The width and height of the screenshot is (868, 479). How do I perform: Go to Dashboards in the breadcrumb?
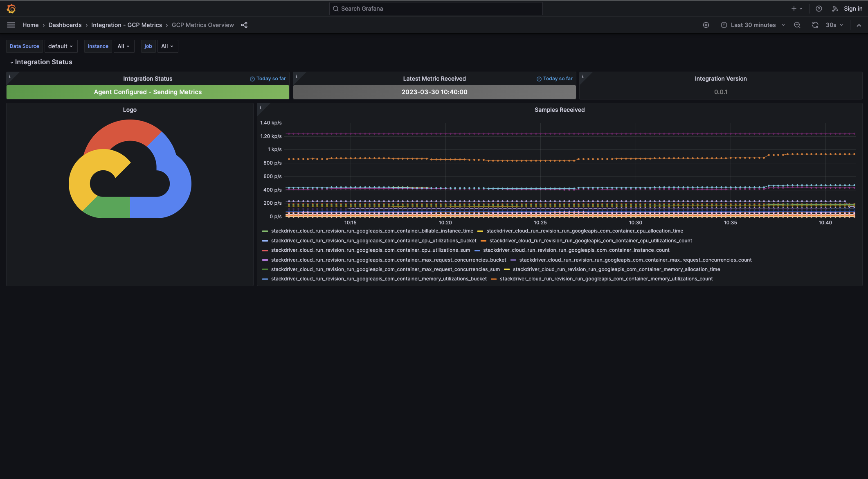pos(65,25)
